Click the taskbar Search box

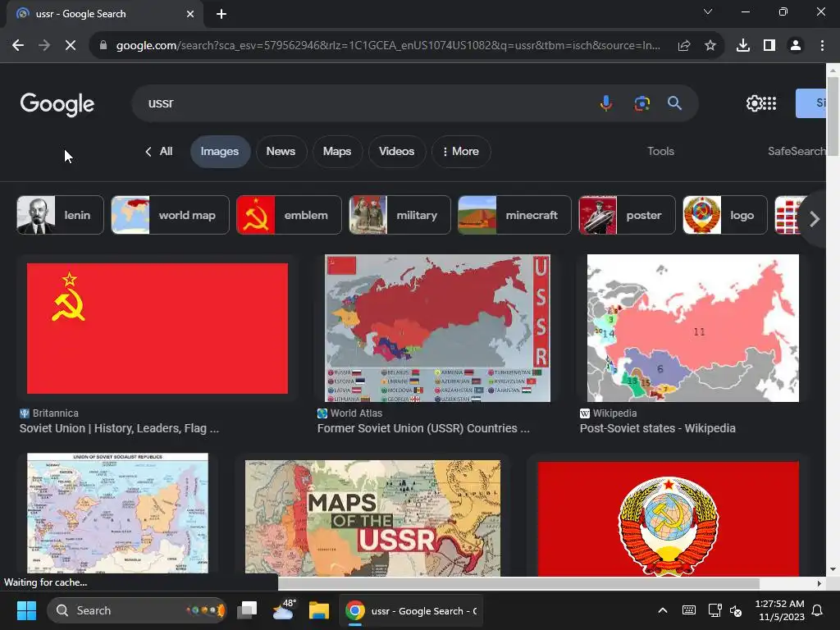[x=137, y=610]
